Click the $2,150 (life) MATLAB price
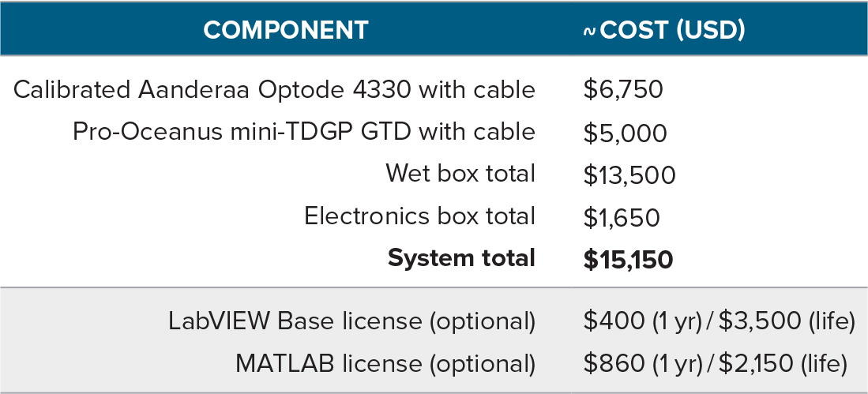This screenshot has height=394, width=868. [x=782, y=364]
